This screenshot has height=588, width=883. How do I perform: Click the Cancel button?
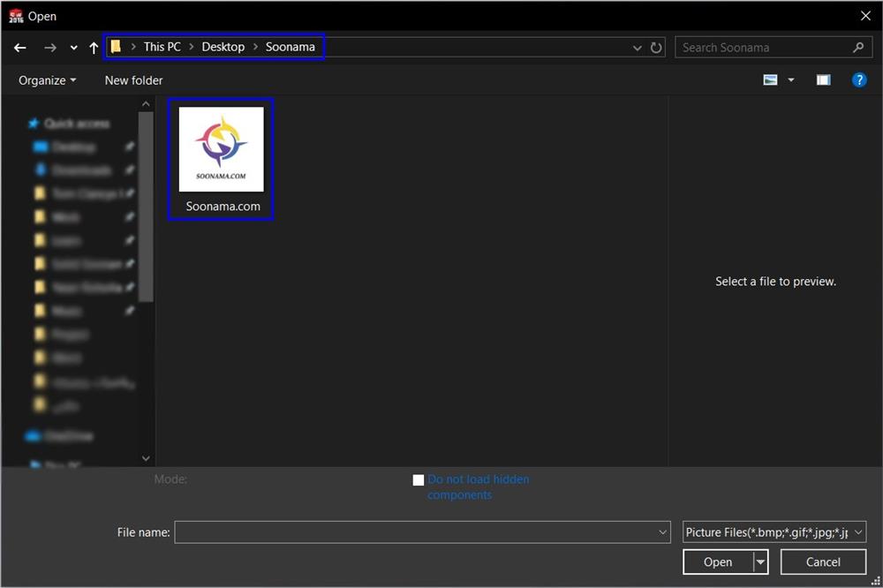coord(823,562)
